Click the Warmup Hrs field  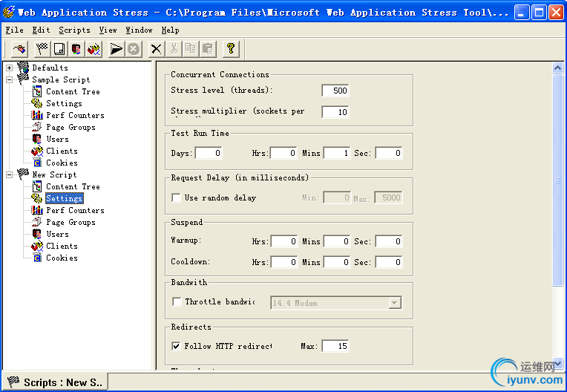point(283,241)
